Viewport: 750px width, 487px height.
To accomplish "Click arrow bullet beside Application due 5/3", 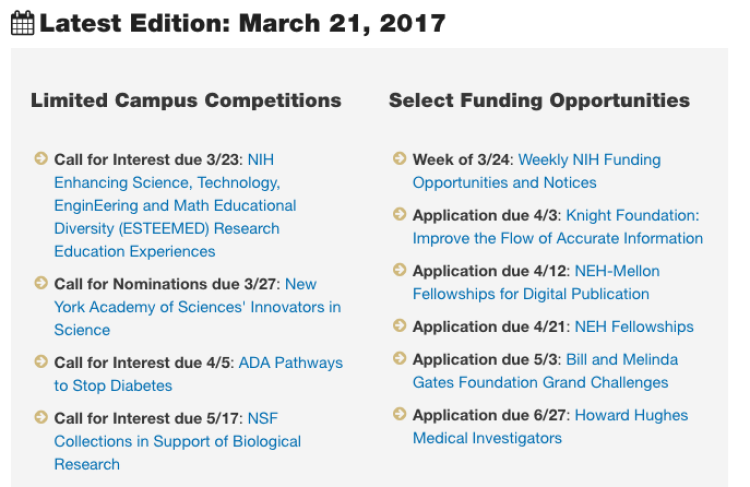I will coord(399,358).
